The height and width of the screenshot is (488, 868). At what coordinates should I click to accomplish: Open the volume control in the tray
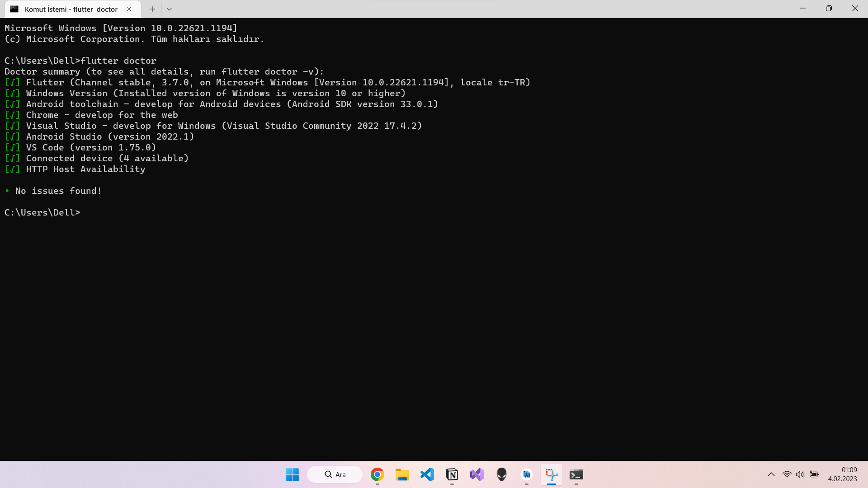coord(800,474)
